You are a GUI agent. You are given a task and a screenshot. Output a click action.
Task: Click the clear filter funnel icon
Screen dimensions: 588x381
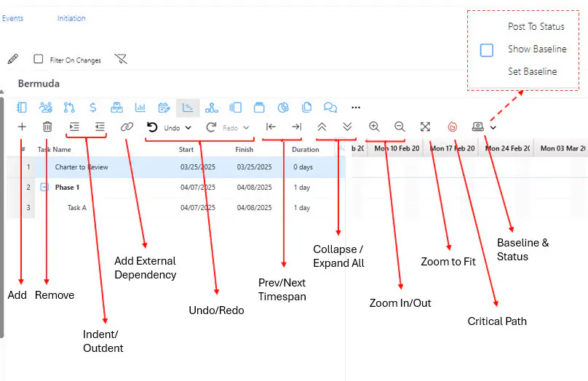click(x=121, y=59)
